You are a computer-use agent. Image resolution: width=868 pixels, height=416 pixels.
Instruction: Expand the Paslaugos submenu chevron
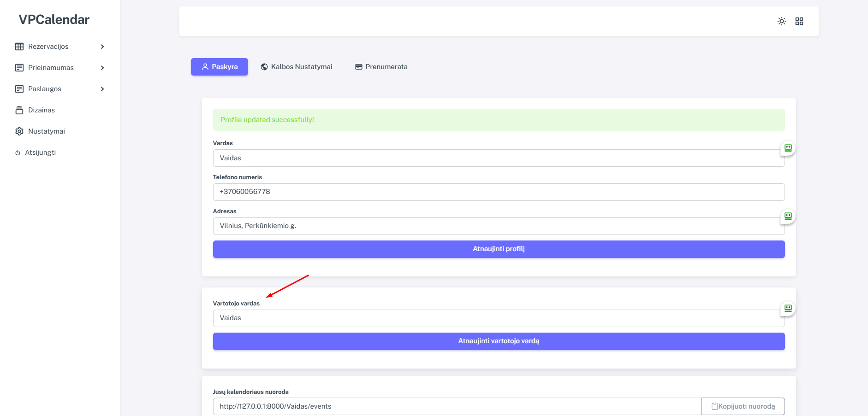coord(102,89)
